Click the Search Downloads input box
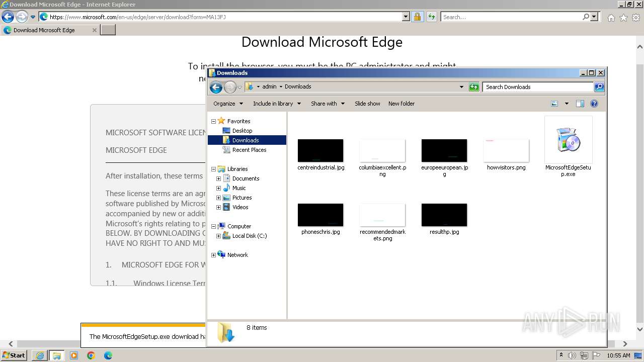The height and width of the screenshot is (362, 644). tap(538, 87)
